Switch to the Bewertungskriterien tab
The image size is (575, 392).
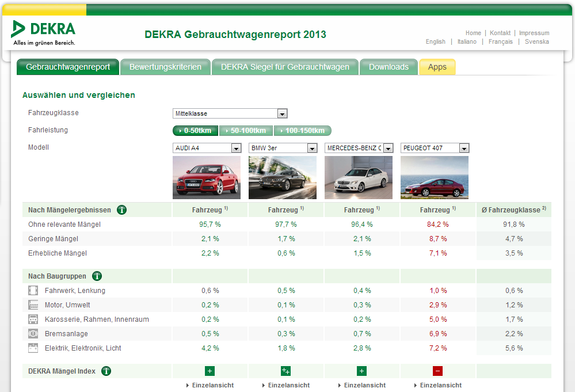coord(165,67)
